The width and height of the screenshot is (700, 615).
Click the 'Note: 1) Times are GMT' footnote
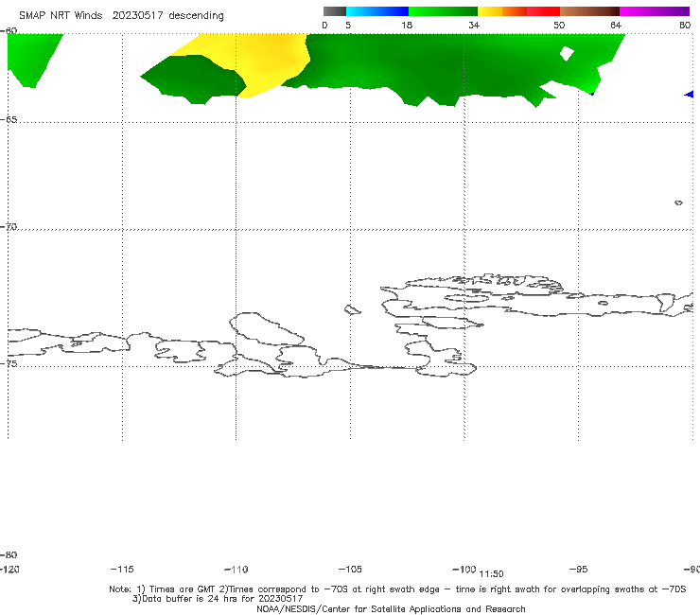(x=397, y=589)
